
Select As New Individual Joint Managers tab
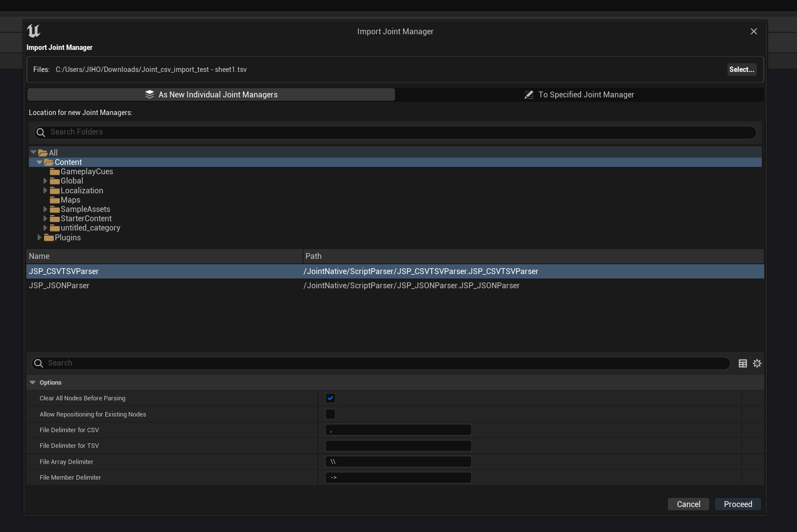pos(211,94)
